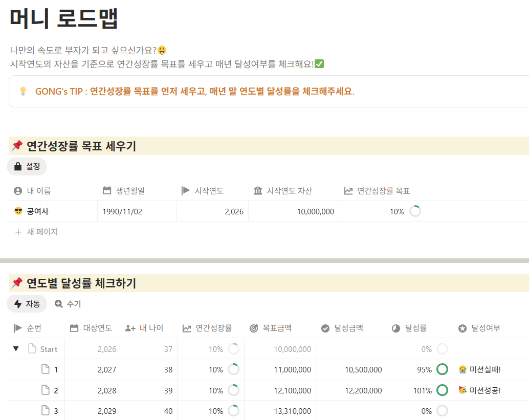Viewport: 529px width, 420px height.
Task: Click the 10,500,000 달성금액 cell
Action: tap(364, 369)
